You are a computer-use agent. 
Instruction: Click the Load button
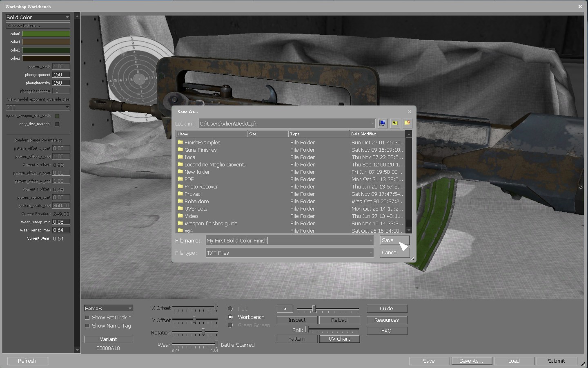point(514,361)
